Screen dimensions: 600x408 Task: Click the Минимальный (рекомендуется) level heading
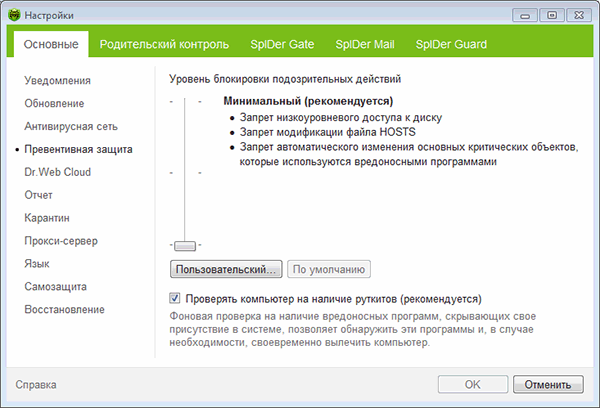pyautogui.click(x=308, y=101)
